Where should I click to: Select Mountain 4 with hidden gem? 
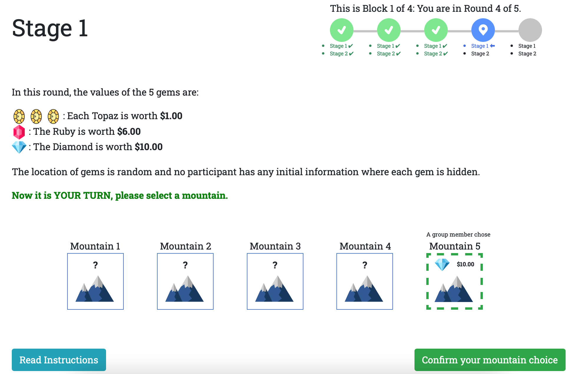tap(364, 281)
